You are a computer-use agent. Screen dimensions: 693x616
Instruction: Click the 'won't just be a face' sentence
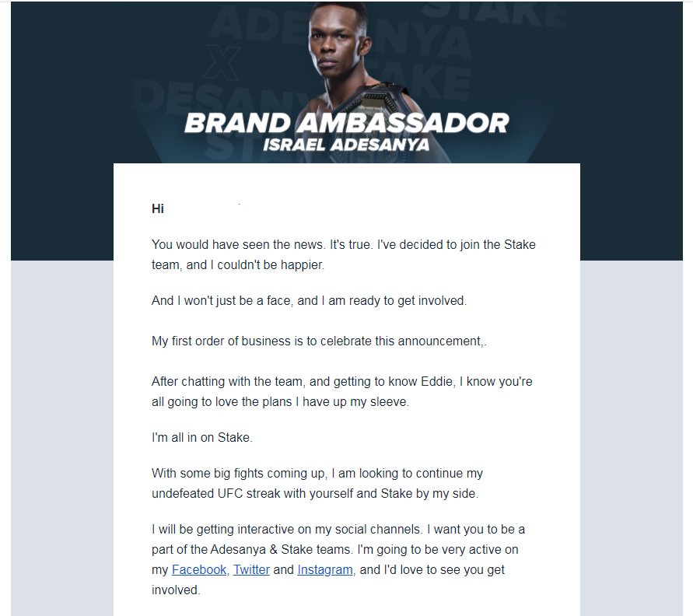pyautogui.click(x=309, y=300)
